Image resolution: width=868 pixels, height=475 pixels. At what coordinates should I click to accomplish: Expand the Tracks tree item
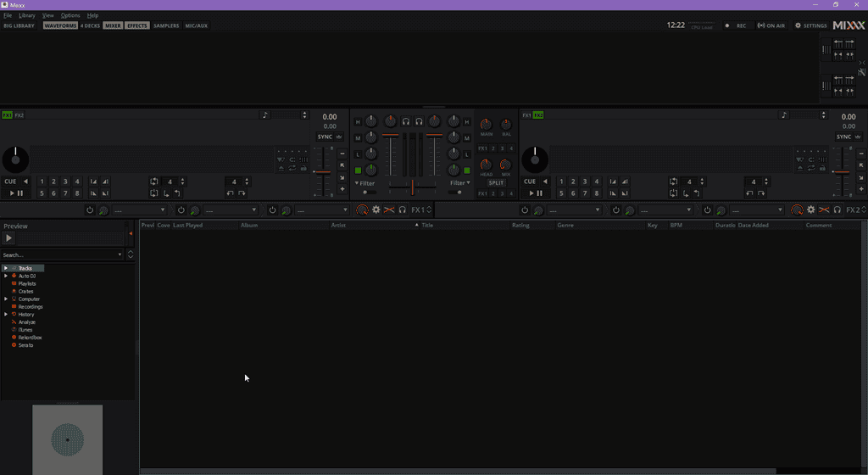6,268
